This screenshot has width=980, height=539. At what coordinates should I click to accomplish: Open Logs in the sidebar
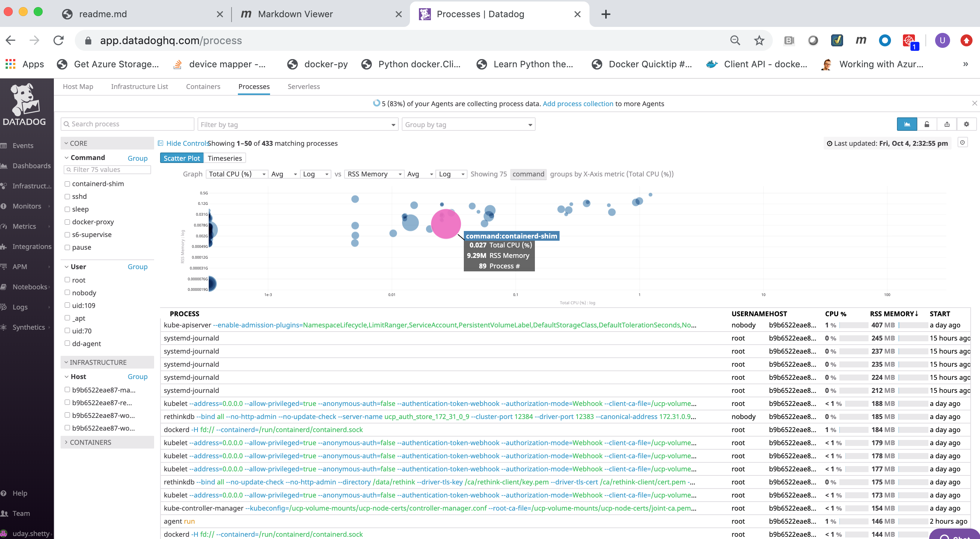(20, 307)
